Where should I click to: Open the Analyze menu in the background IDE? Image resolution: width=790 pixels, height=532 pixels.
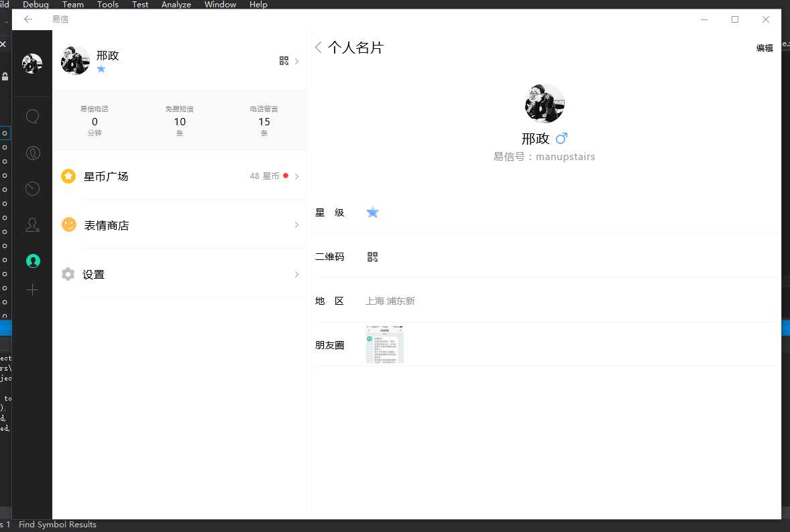176,5
